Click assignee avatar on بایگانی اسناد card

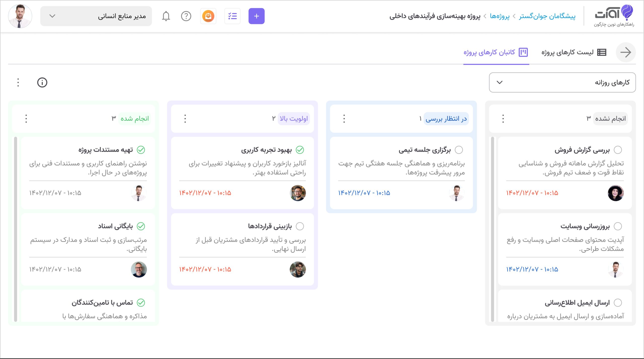coord(139,270)
